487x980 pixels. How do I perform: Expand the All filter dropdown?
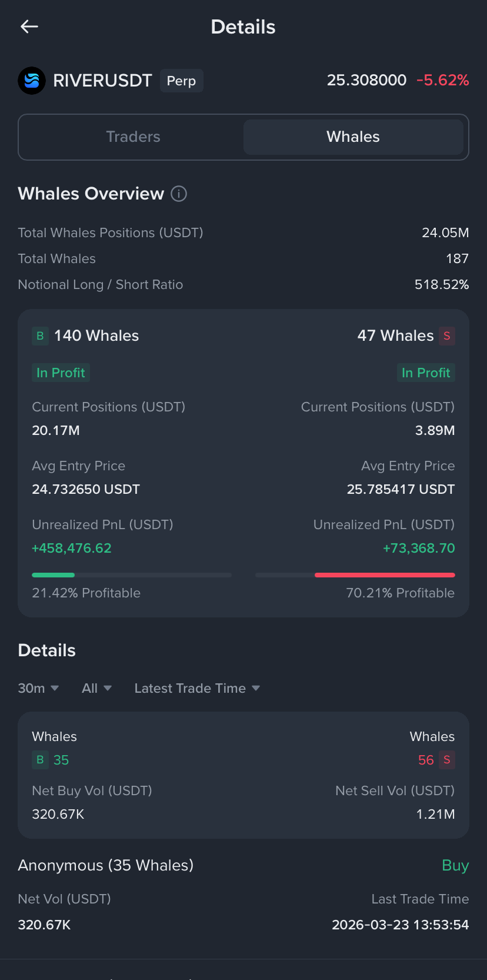coord(97,688)
